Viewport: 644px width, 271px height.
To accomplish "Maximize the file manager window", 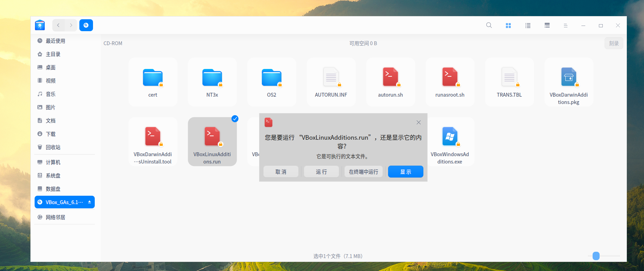I will click(x=601, y=26).
